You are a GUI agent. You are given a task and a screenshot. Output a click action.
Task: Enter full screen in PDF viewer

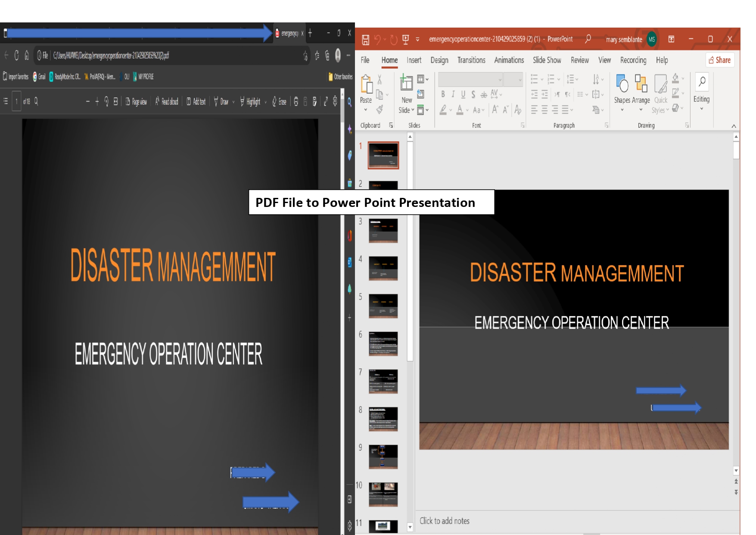coord(326,101)
